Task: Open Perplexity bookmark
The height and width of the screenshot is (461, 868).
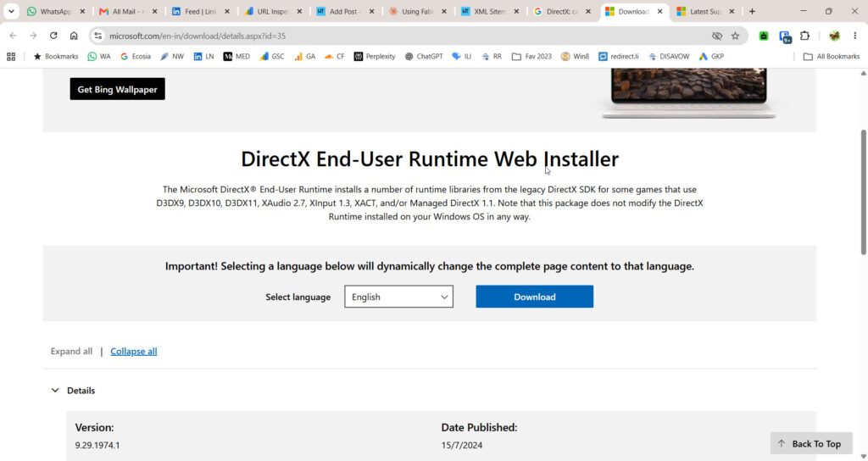Action: click(x=375, y=57)
